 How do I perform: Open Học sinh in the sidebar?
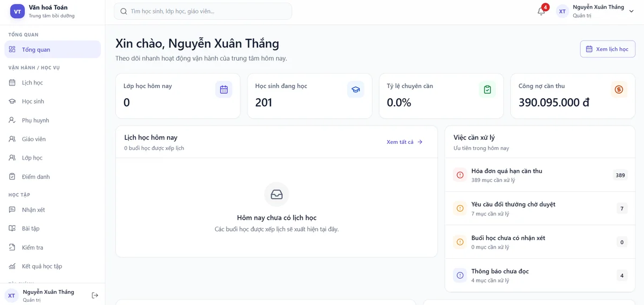point(53,101)
